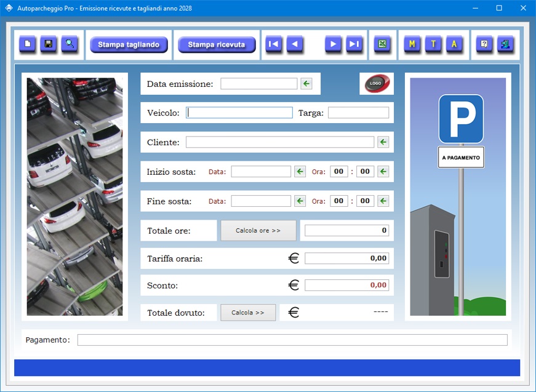
Task: Click the parking garage photo
Action: (75, 196)
